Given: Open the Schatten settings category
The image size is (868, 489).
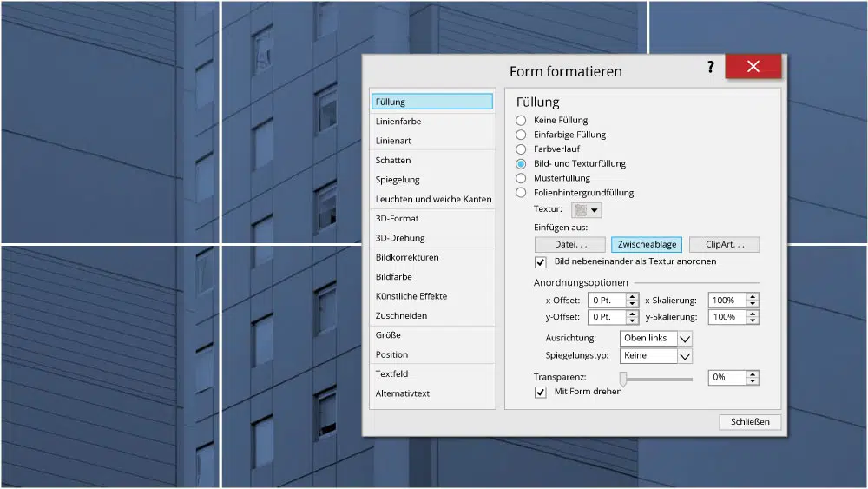Looking at the screenshot, I should click(393, 161).
